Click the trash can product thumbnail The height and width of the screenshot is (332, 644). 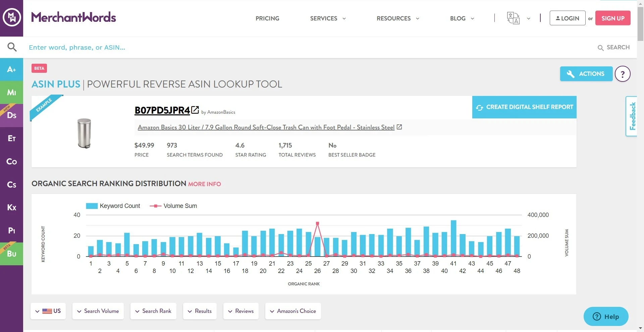(x=84, y=133)
